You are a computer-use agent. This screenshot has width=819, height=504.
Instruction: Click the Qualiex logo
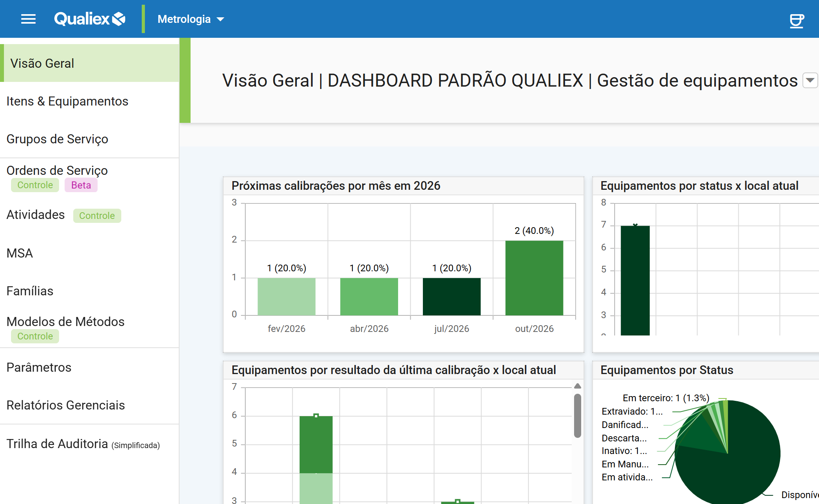pos(90,19)
